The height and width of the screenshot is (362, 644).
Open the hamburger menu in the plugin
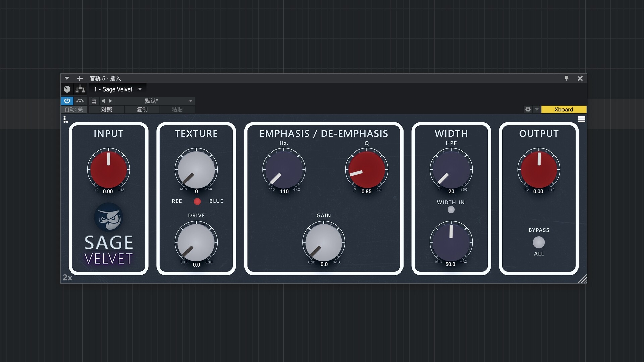tap(582, 119)
